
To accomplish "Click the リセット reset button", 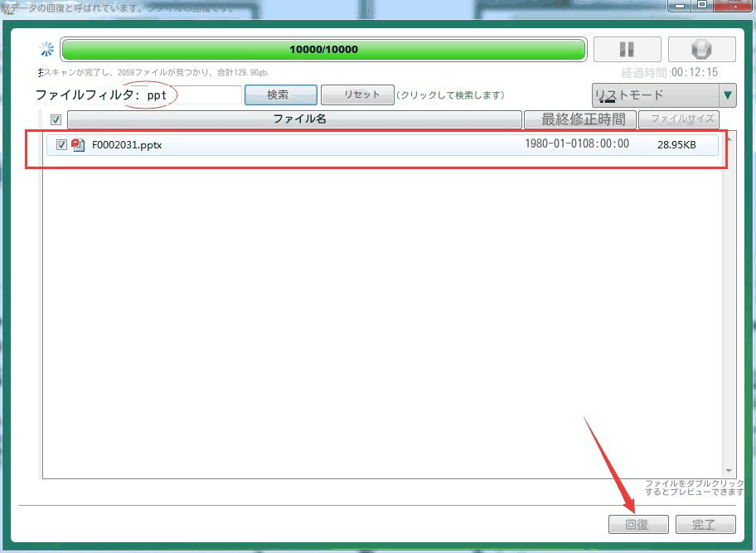I will [x=357, y=95].
